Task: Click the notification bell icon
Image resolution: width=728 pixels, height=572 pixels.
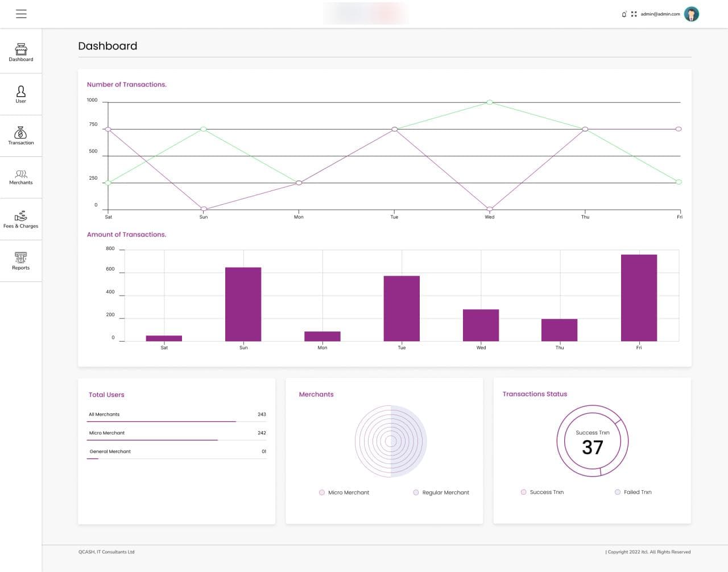Action: coord(624,14)
